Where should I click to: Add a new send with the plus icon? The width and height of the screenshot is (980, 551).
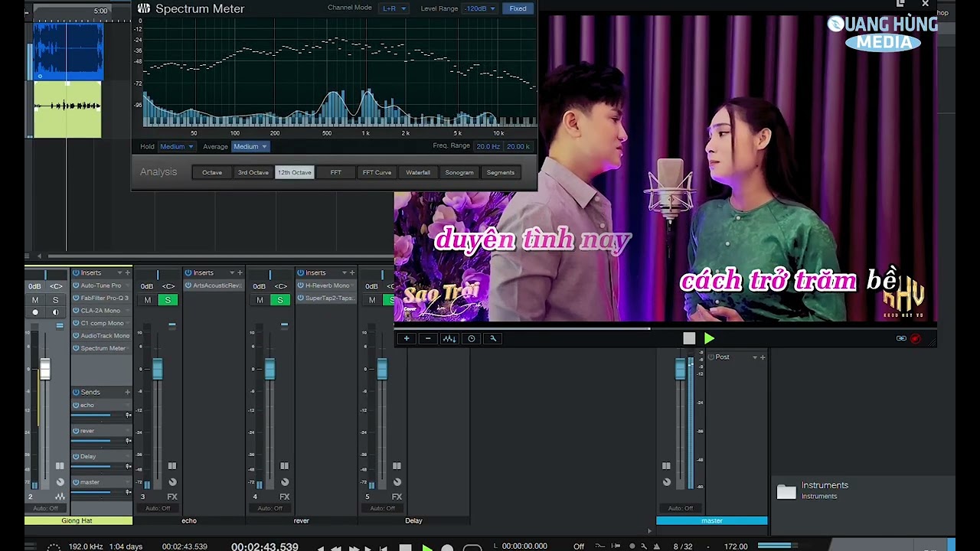pyautogui.click(x=127, y=392)
